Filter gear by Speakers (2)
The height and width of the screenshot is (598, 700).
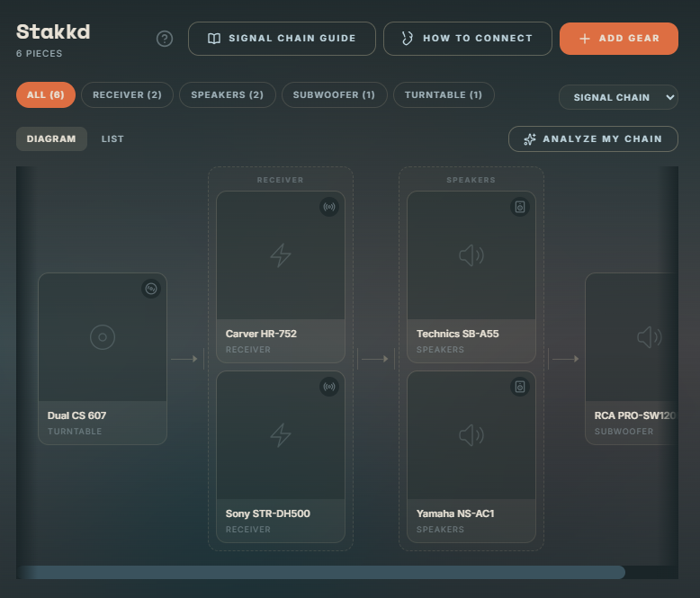pyautogui.click(x=228, y=94)
